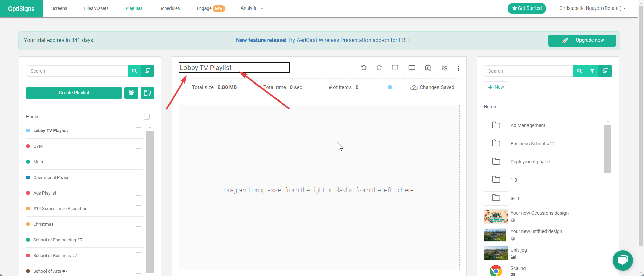Click the Christmas orange color dot
The width and height of the screenshot is (644, 276).
[x=28, y=224]
